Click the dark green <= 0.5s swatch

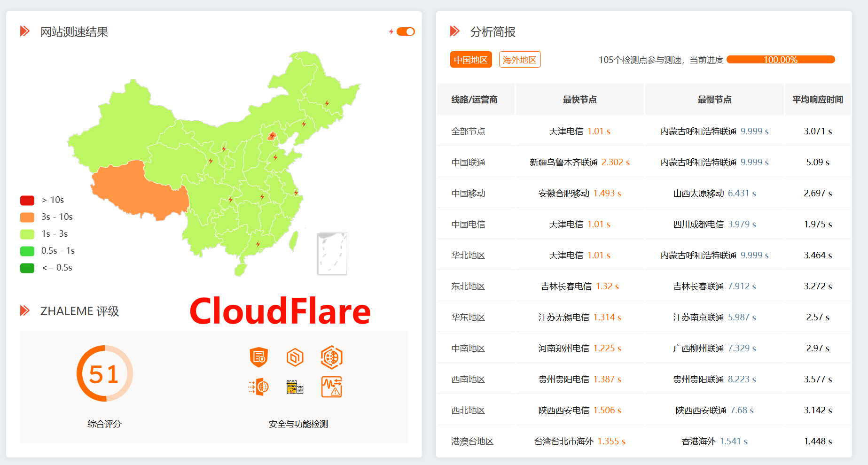click(27, 268)
